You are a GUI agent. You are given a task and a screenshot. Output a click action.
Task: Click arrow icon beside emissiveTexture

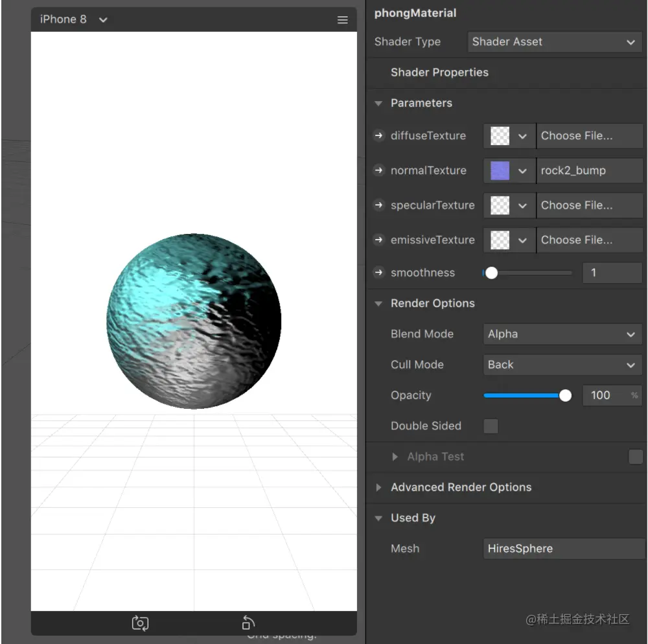point(378,240)
